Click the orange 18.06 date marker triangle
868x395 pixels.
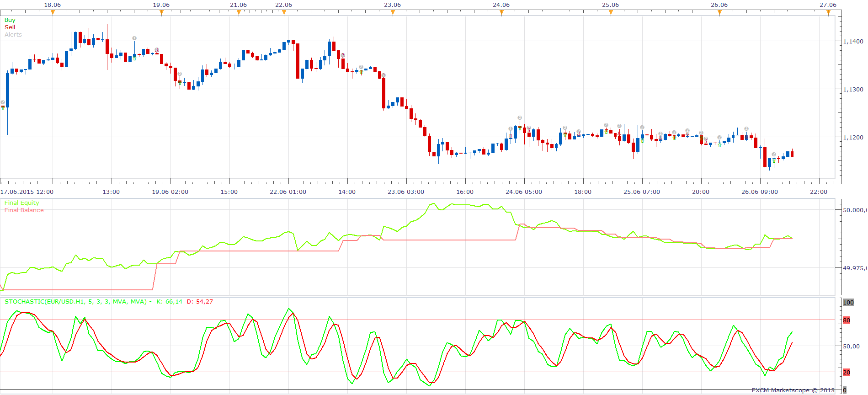point(53,12)
